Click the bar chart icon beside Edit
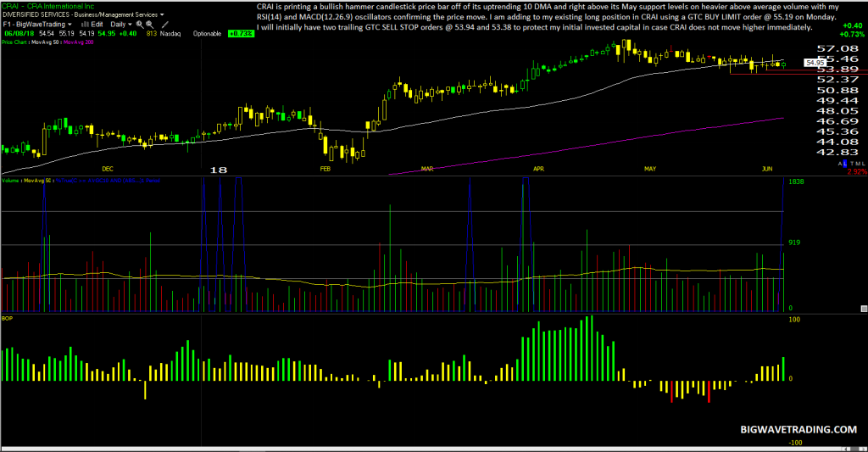 86,25
